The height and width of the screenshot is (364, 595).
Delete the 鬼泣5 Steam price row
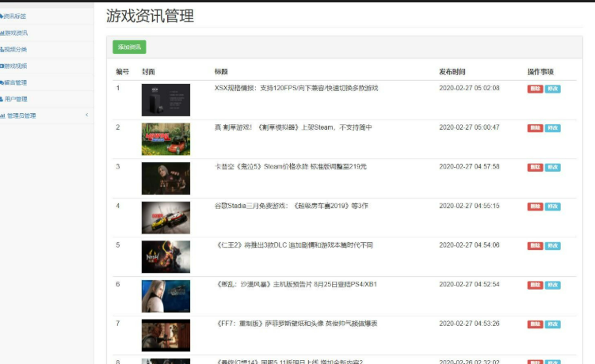click(535, 167)
